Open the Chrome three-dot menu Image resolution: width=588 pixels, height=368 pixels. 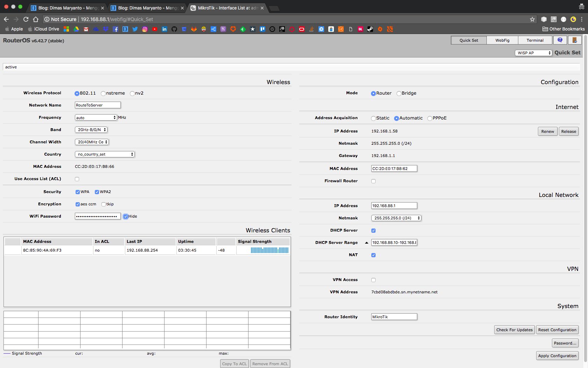tap(582, 19)
